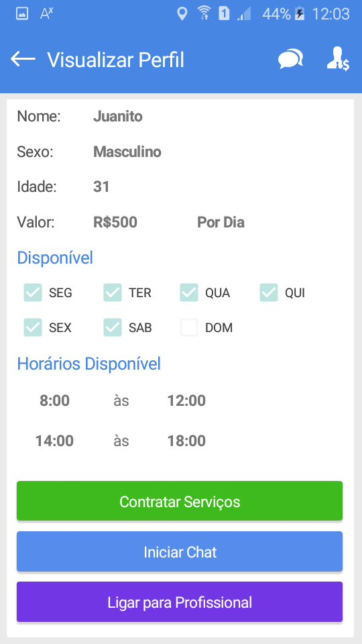Uncheck the SAB checkbox
Viewport: 362px width, 644px height.
(x=113, y=327)
